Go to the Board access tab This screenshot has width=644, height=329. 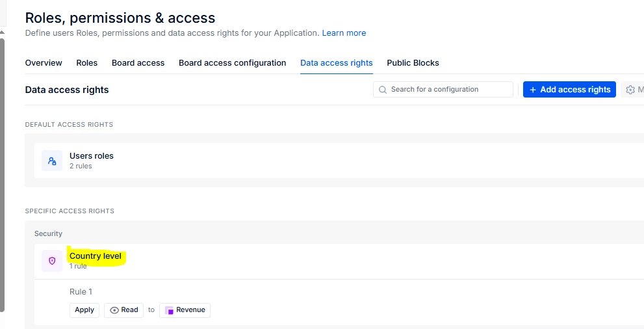pos(138,63)
